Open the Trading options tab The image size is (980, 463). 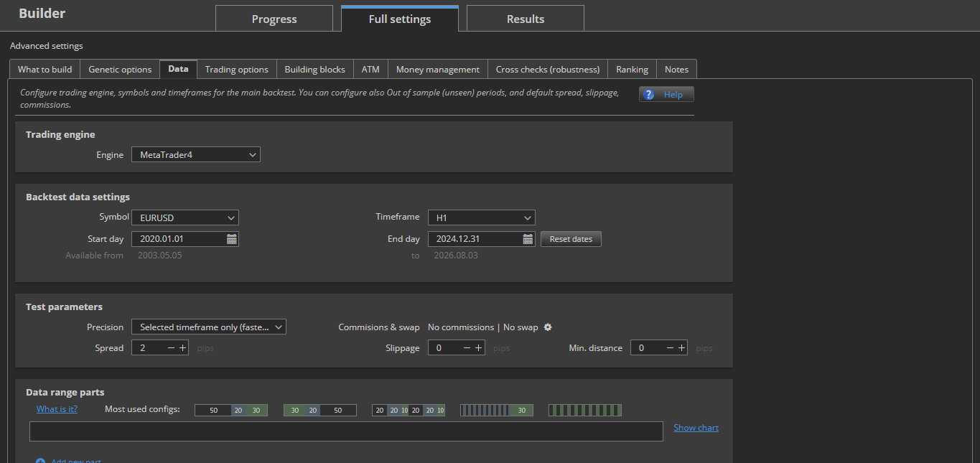(237, 70)
